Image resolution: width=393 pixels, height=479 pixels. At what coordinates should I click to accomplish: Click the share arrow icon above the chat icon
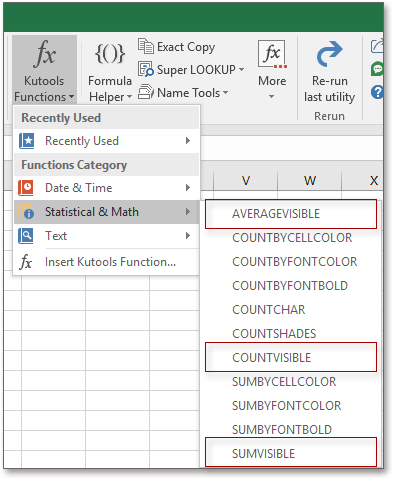[377, 46]
